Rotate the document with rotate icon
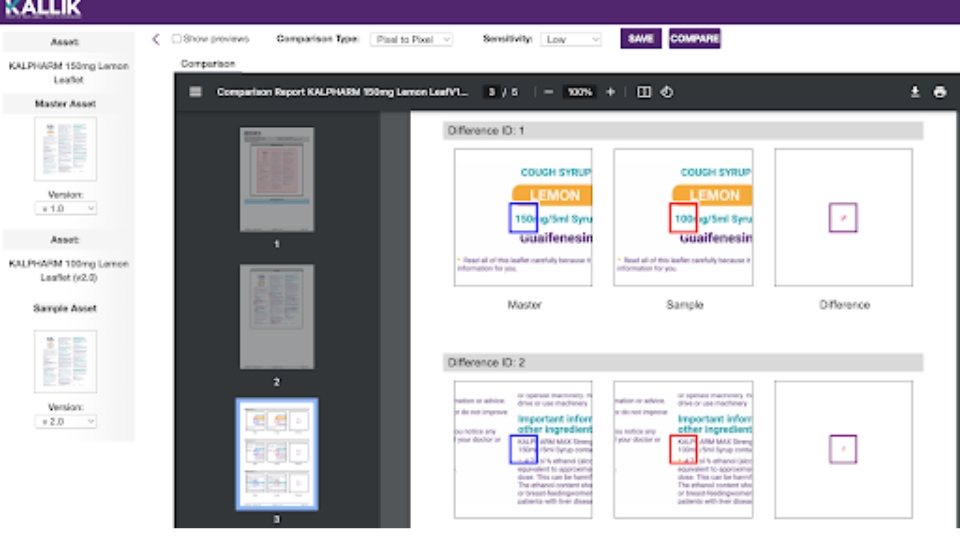The width and height of the screenshot is (960, 540). click(x=667, y=92)
